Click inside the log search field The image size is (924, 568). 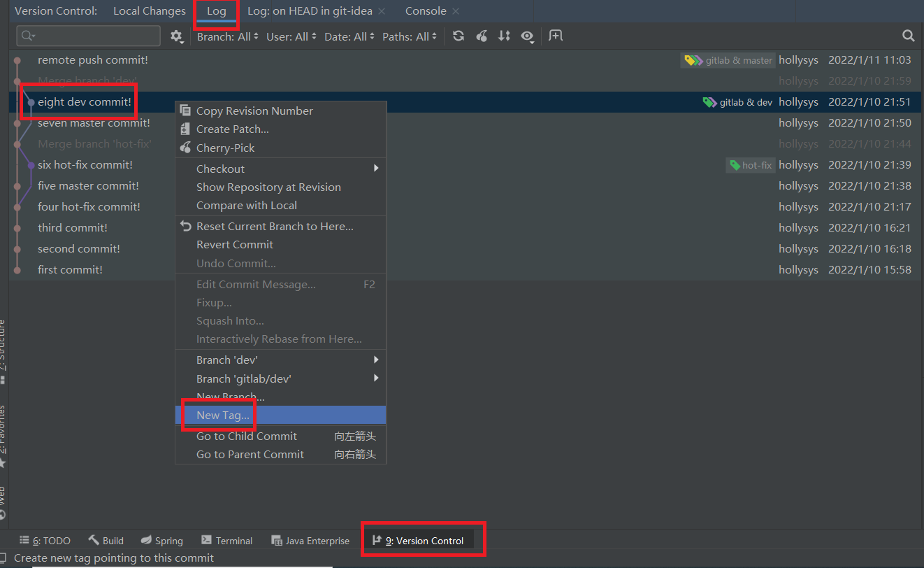[88, 36]
